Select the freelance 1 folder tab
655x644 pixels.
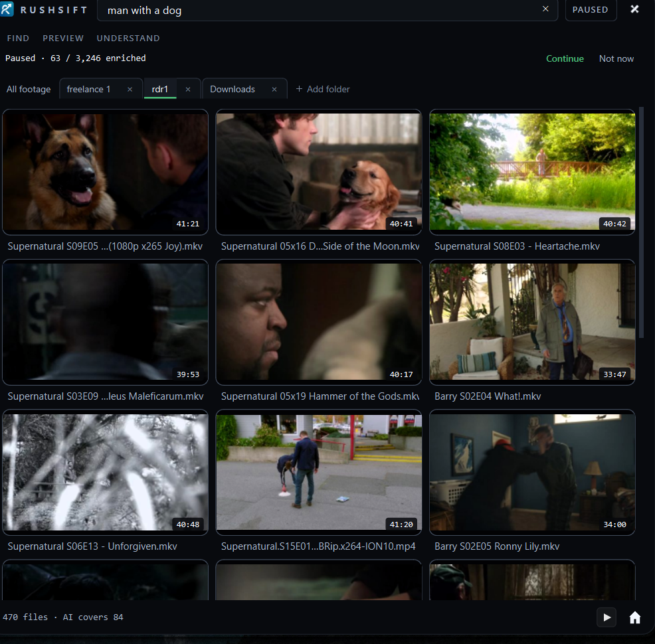point(88,90)
